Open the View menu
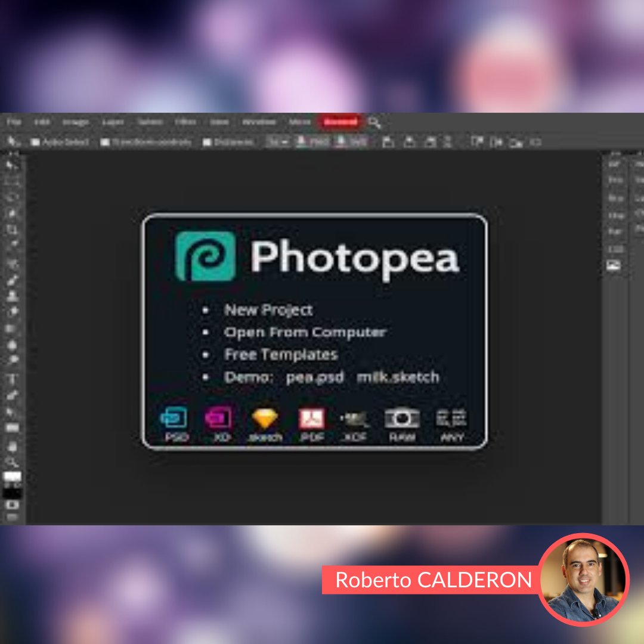 pos(219,122)
